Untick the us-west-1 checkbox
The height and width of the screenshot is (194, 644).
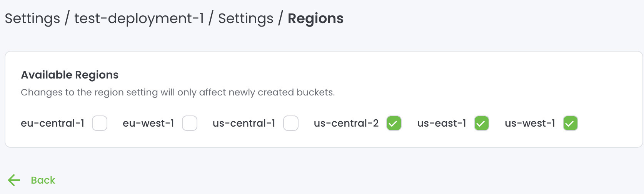click(x=571, y=123)
